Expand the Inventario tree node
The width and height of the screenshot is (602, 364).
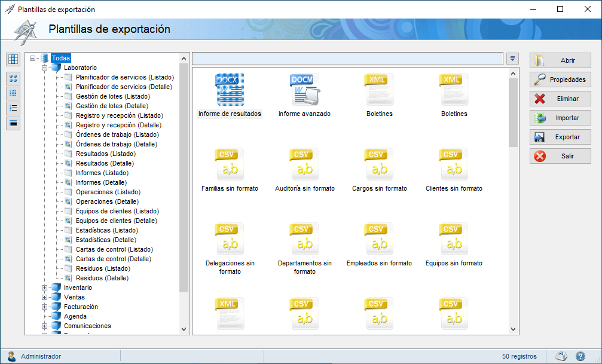click(44, 288)
